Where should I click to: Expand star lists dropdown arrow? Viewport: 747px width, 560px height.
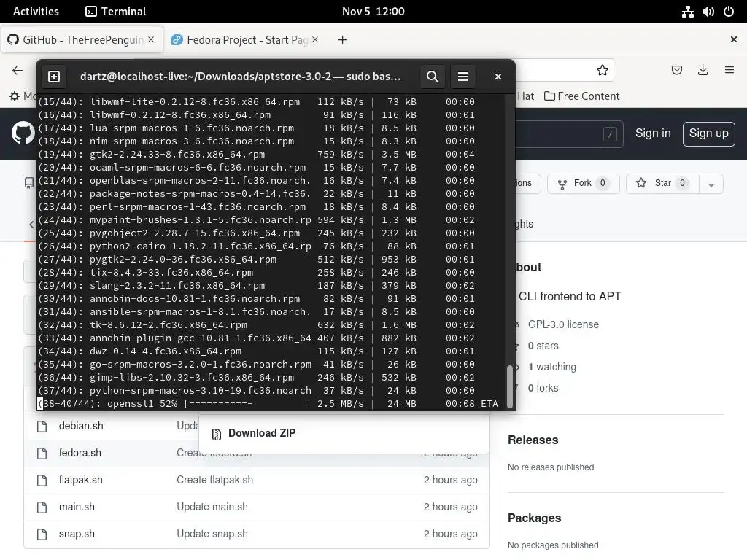pyautogui.click(x=711, y=184)
